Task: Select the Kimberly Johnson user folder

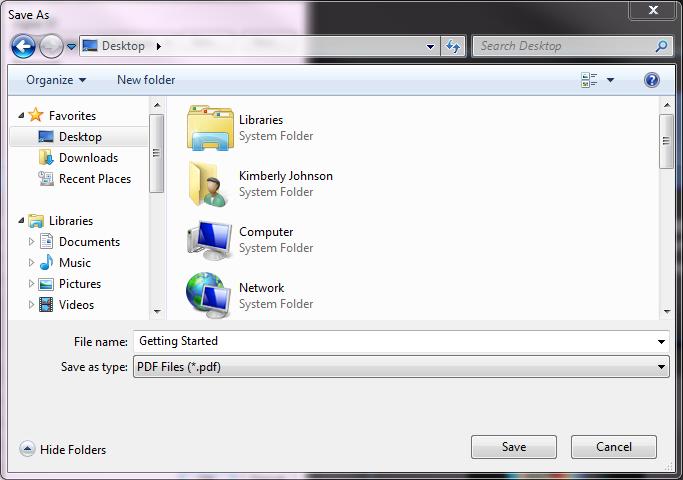Action: (209, 184)
